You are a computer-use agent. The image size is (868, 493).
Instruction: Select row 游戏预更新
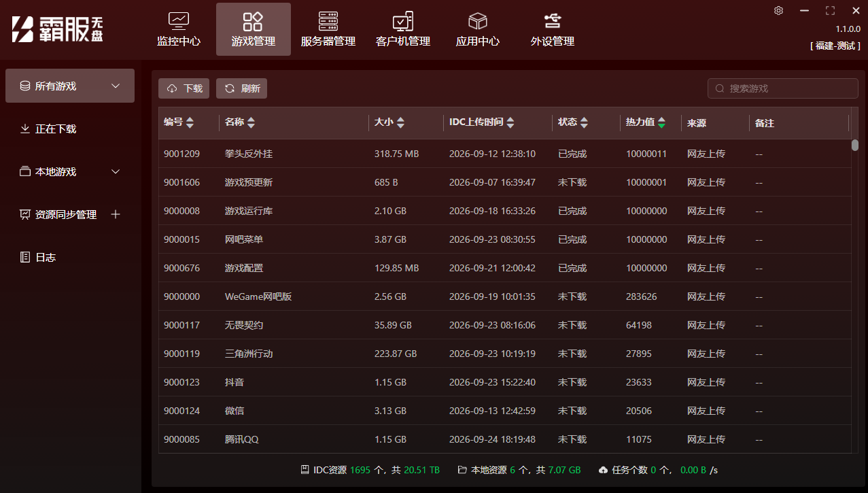[x=504, y=182]
